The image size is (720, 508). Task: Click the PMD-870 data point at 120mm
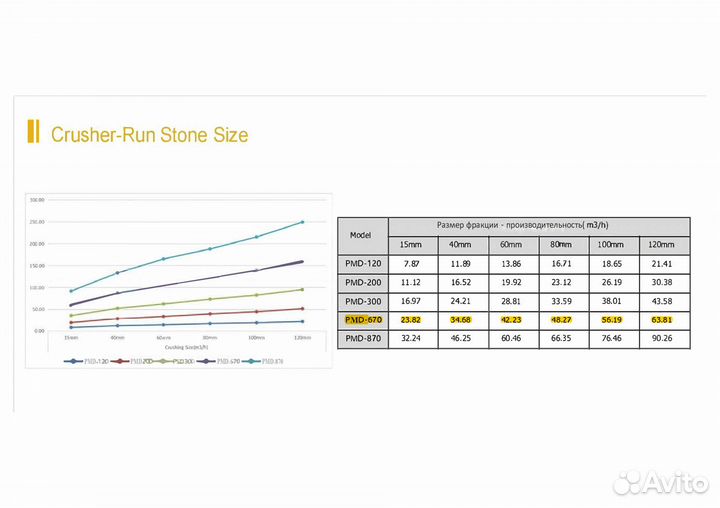(x=302, y=222)
